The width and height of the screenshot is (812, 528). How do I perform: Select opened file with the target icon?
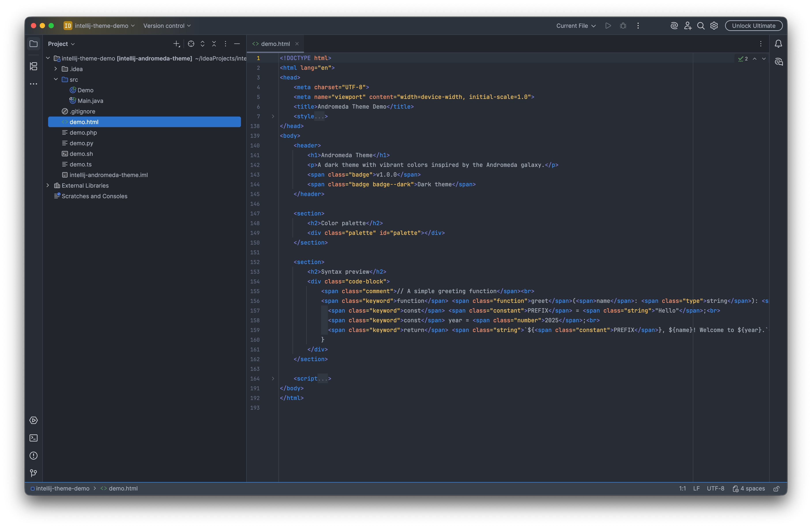(191, 44)
